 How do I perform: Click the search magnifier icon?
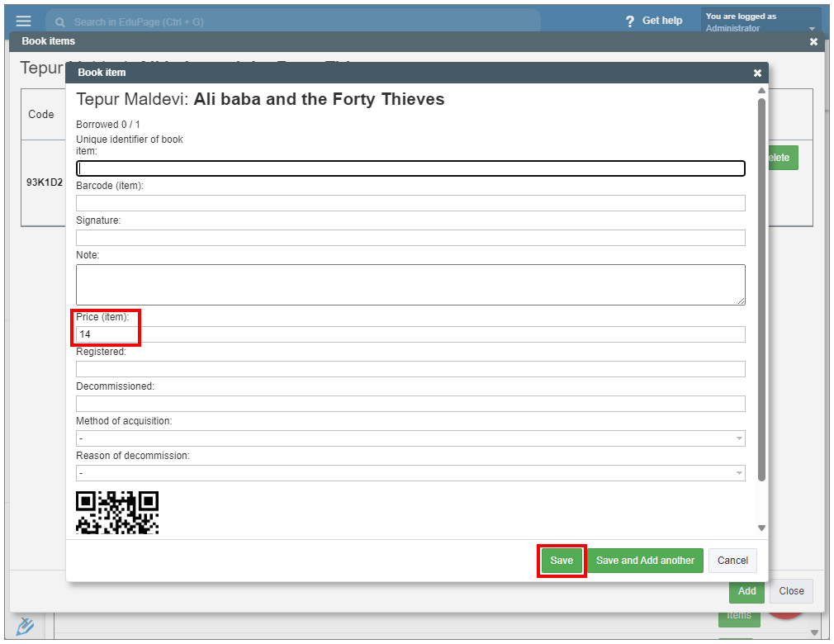tap(61, 22)
